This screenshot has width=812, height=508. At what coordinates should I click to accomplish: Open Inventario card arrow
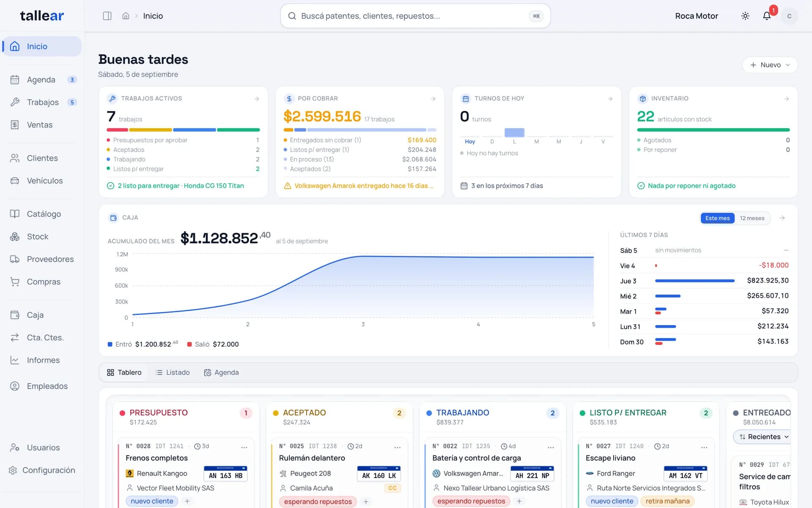[x=787, y=99]
